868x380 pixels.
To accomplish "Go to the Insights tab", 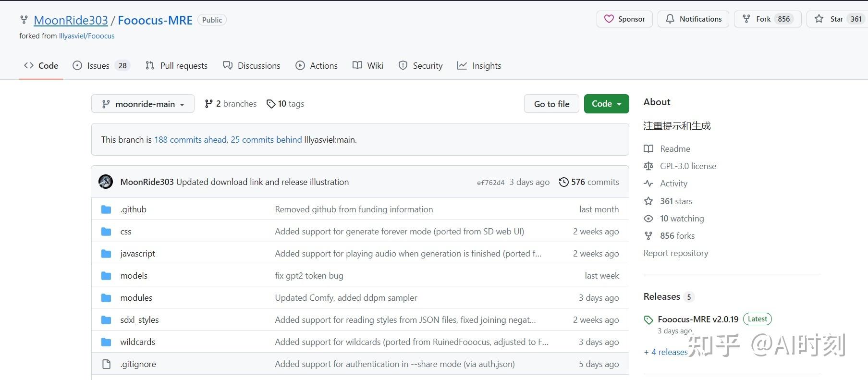I will click(x=479, y=66).
